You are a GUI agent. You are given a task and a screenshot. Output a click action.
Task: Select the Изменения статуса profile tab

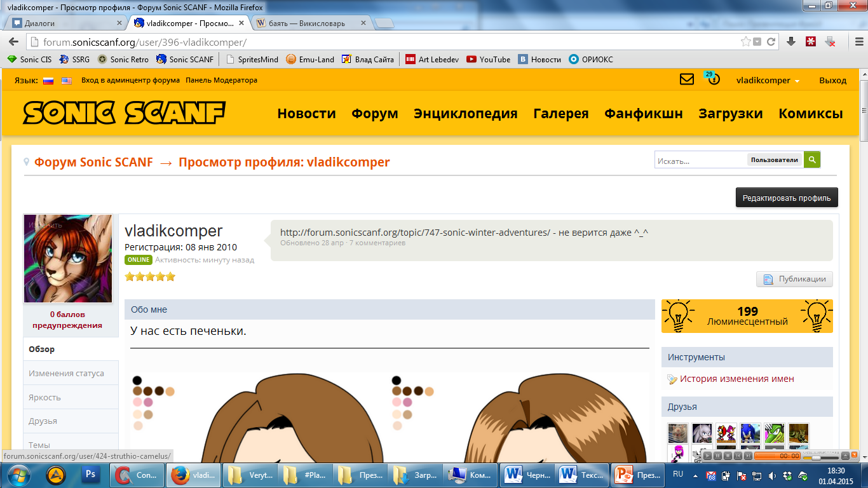click(66, 373)
